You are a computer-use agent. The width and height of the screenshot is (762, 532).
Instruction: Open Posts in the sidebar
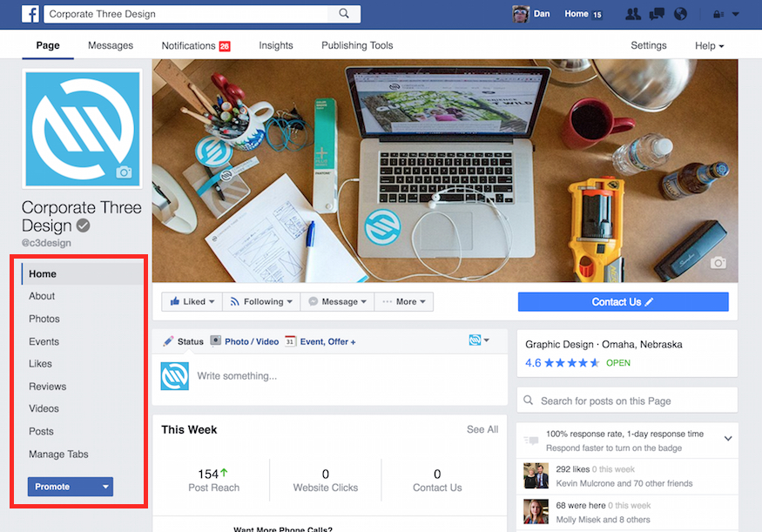41,431
